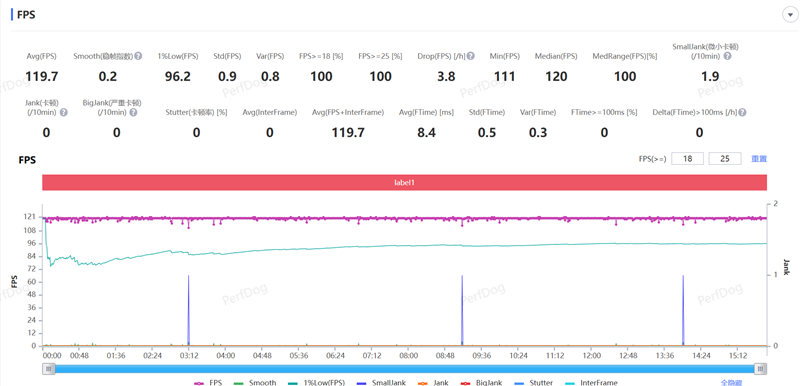The width and height of the screenshot is (800, 386).
Task: Select the red label1 bar
Action: 405,182
